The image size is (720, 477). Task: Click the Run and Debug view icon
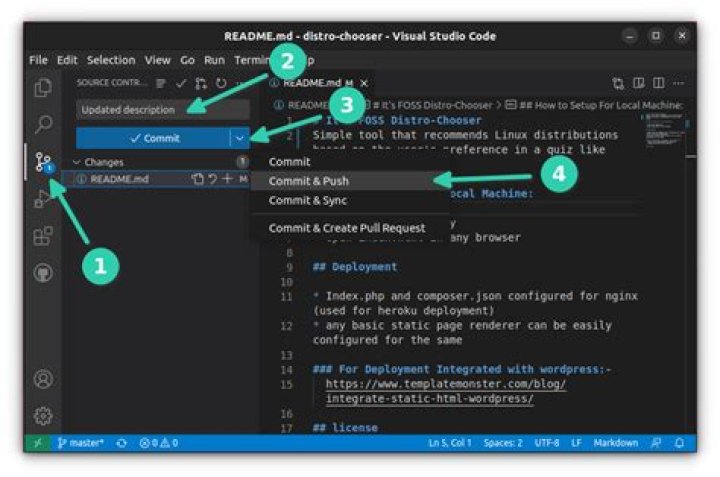click(43, 199)
